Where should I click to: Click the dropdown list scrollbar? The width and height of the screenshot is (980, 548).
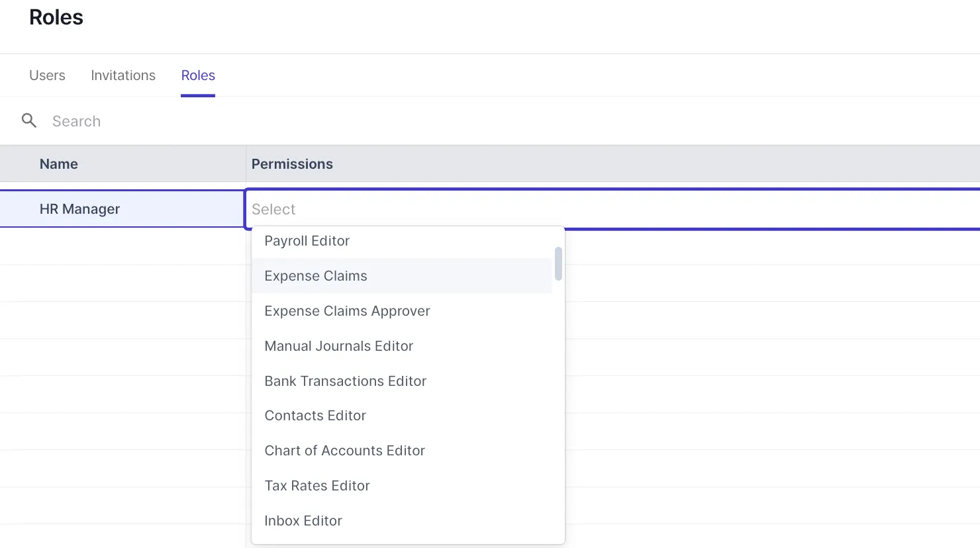coord(558,263)
